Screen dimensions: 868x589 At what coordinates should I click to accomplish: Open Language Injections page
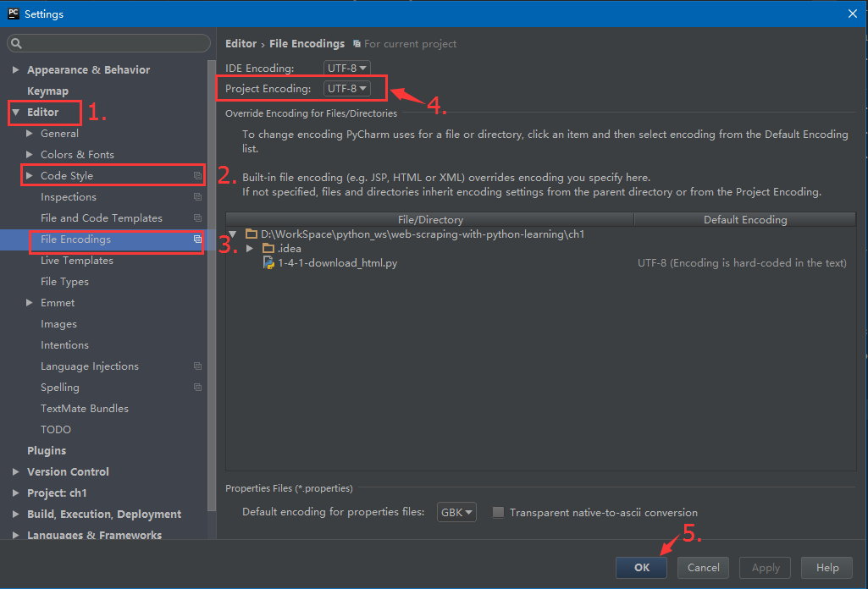coord(90,366)
